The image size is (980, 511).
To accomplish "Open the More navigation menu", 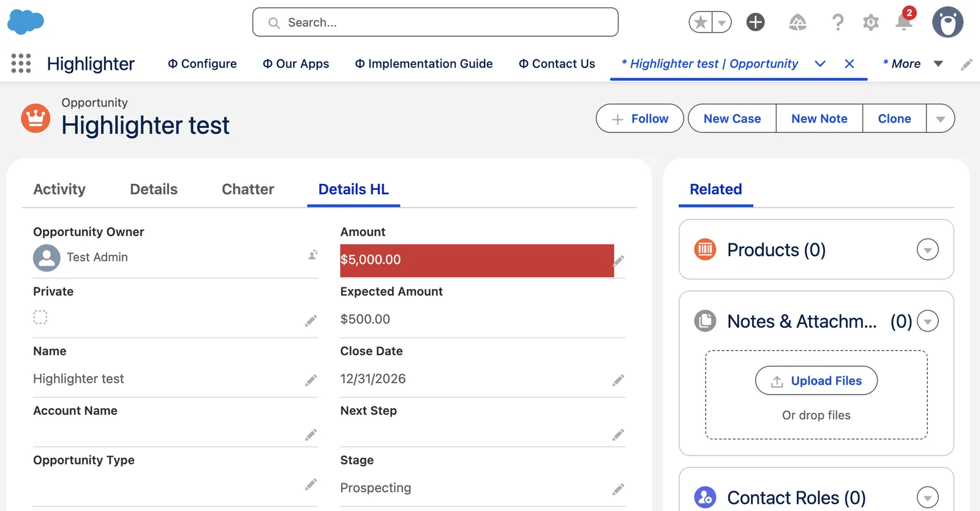I will pyautogui.click(x=913, y=64).
